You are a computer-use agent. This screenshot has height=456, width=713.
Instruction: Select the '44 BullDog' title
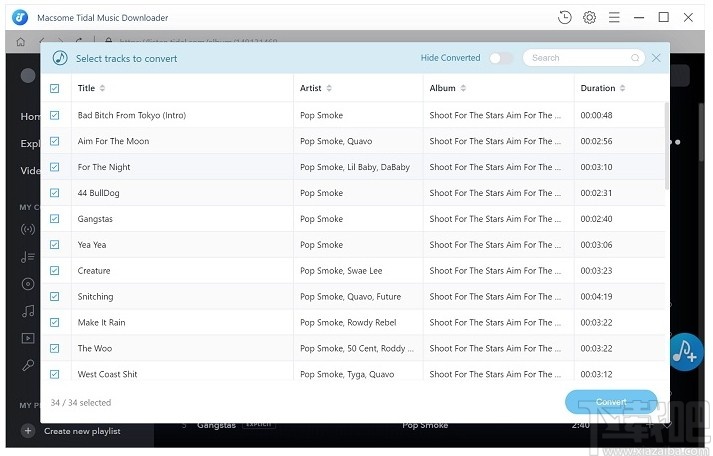(x=98, y=193)
